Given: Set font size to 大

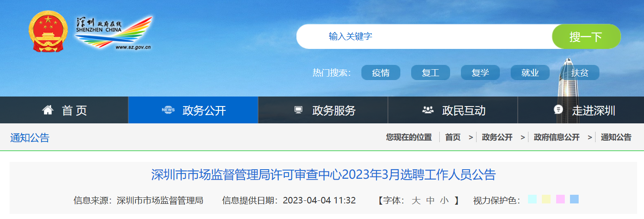Looking at the screenshot, I should [416, 200].
